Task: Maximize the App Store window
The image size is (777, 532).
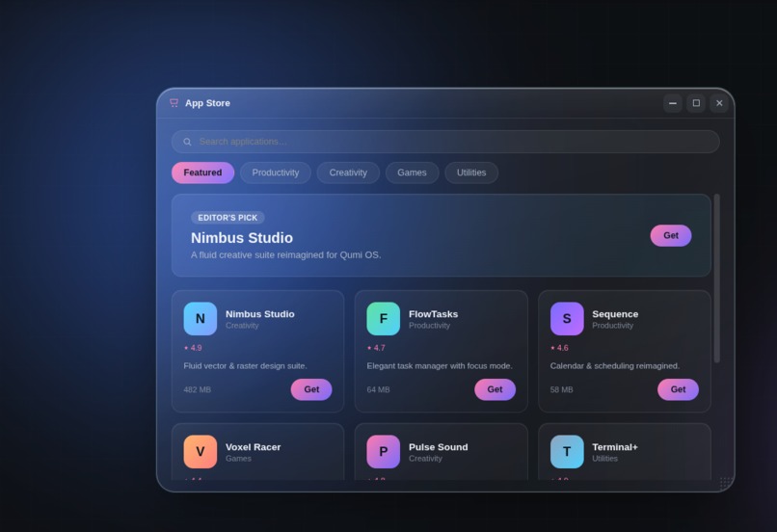Action: point(696,103)
